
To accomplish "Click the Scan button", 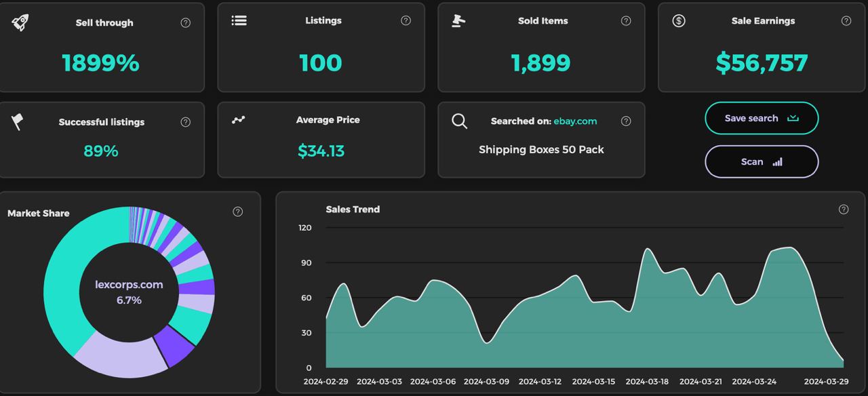I will coord(762,161).
